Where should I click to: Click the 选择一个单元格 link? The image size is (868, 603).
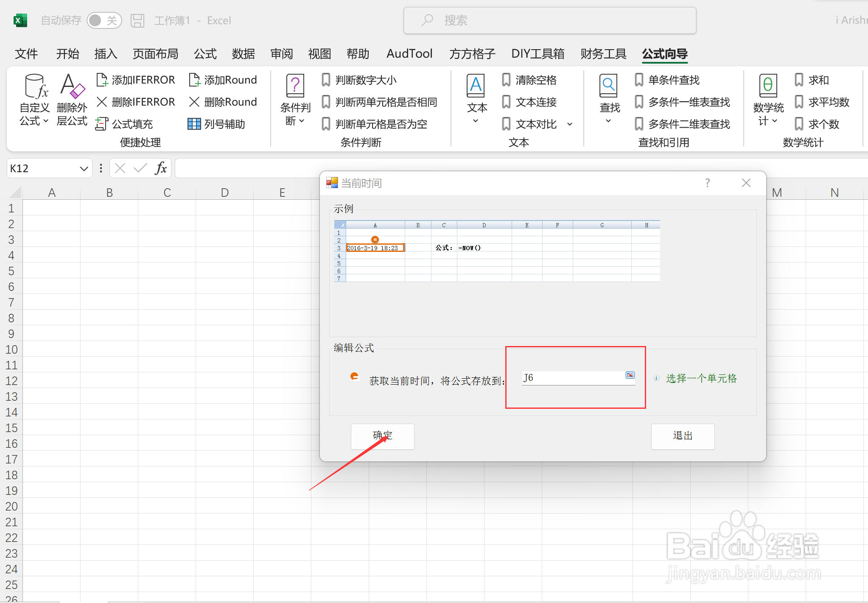pyautogui.click(x=700, y=378)
